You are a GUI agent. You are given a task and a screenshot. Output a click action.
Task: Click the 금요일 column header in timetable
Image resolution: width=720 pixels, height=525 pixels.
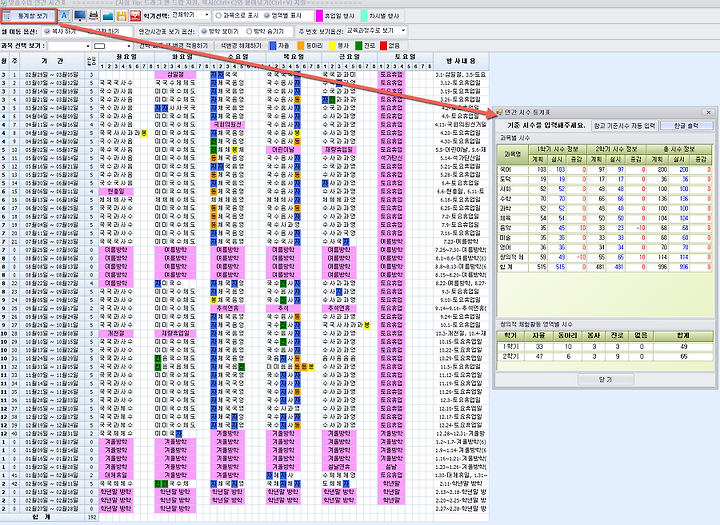point(349,57)
